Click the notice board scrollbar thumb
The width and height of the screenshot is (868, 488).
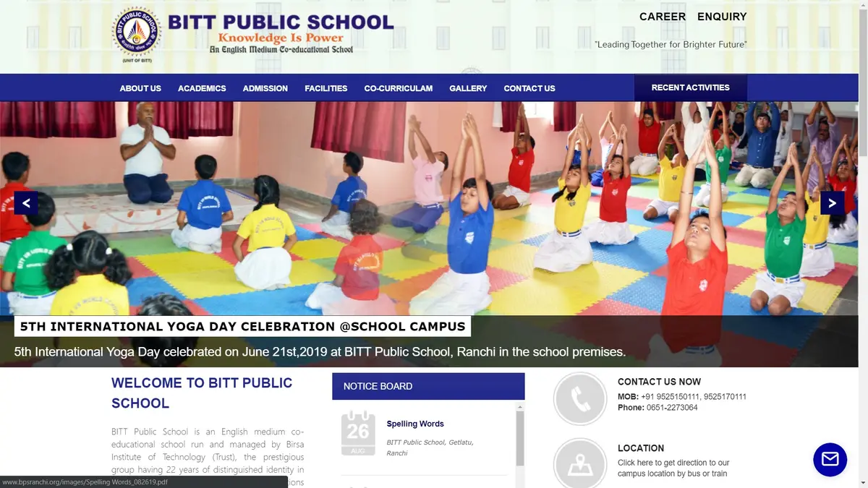(519, 440)
